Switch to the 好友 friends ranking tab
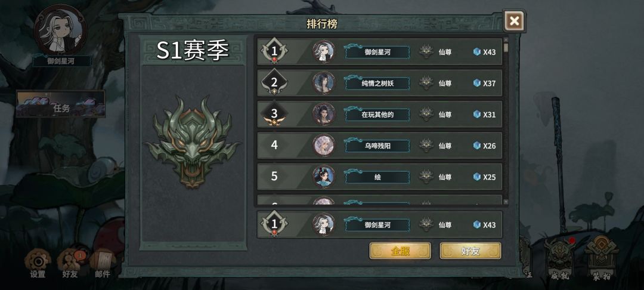Image resolution: width=644 pixels, height=290 pixels. pos(470,251)
